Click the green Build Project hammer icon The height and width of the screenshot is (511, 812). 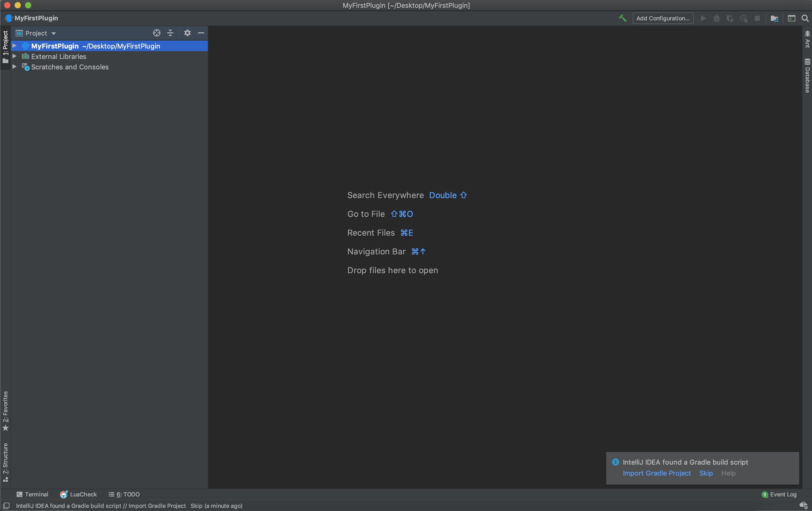tap(622, 18)
